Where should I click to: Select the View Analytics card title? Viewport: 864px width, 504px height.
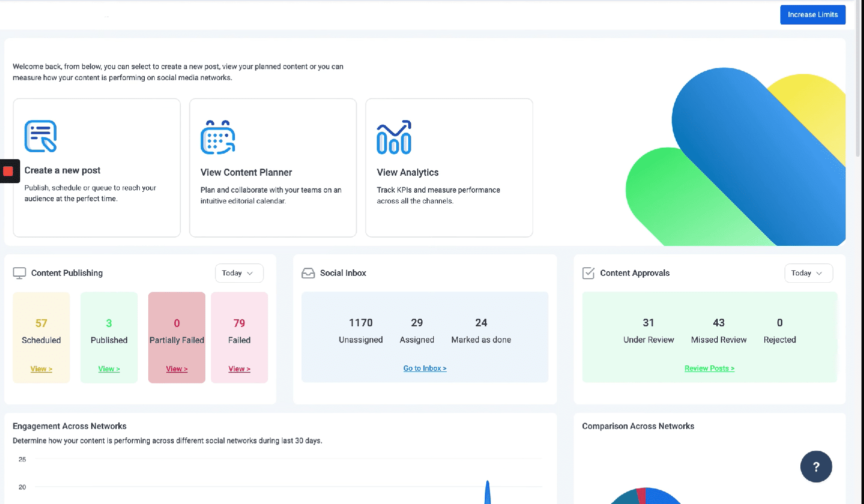coord(408,172)
